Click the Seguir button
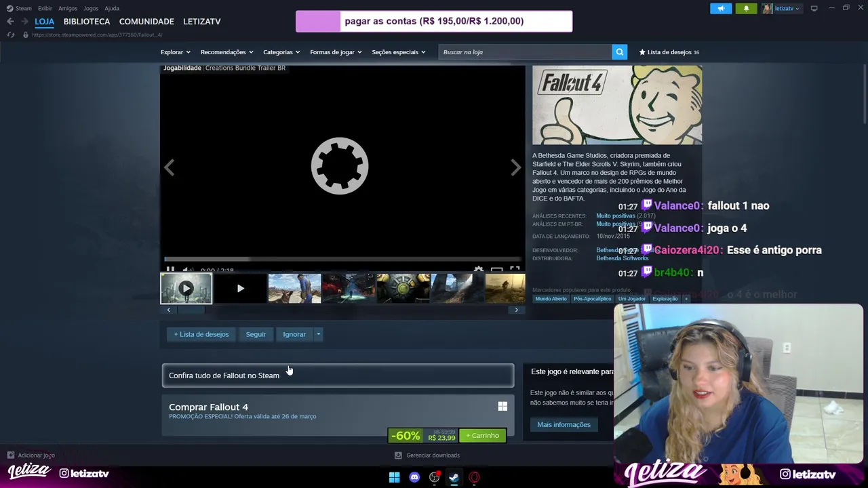This screenshot has height=488, width=868. coord(256,334)
